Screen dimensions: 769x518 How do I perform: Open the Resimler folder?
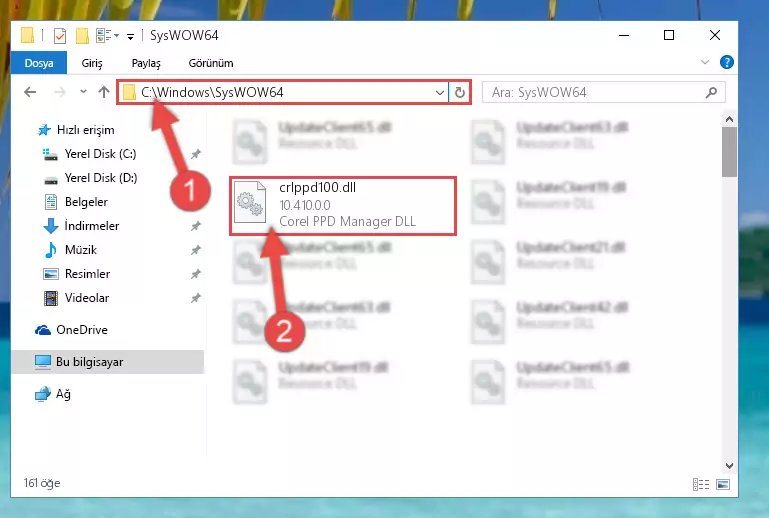tap(87, 274)
